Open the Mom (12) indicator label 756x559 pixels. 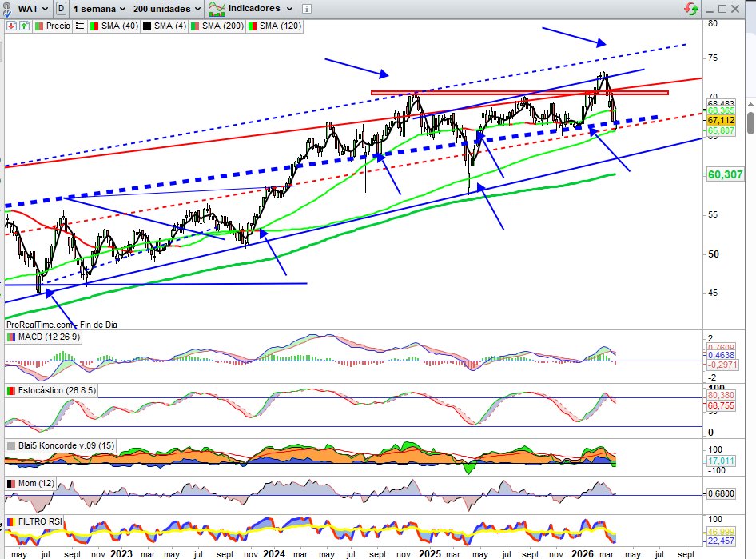click(x=36, y=483)
